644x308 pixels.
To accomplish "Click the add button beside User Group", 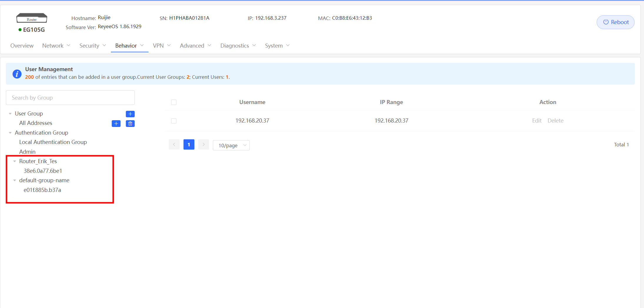I will click(x=130, y=114).
